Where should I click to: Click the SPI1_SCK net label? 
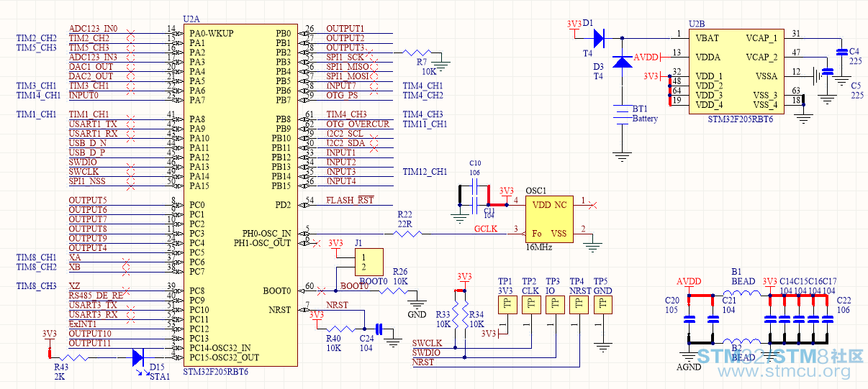click(345, 58)
